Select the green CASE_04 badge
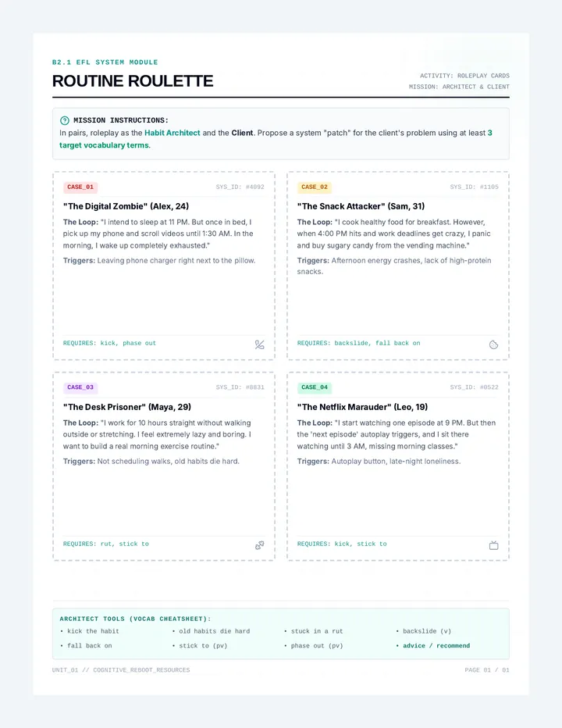The image size is (562, 728). tap(315, 387)
